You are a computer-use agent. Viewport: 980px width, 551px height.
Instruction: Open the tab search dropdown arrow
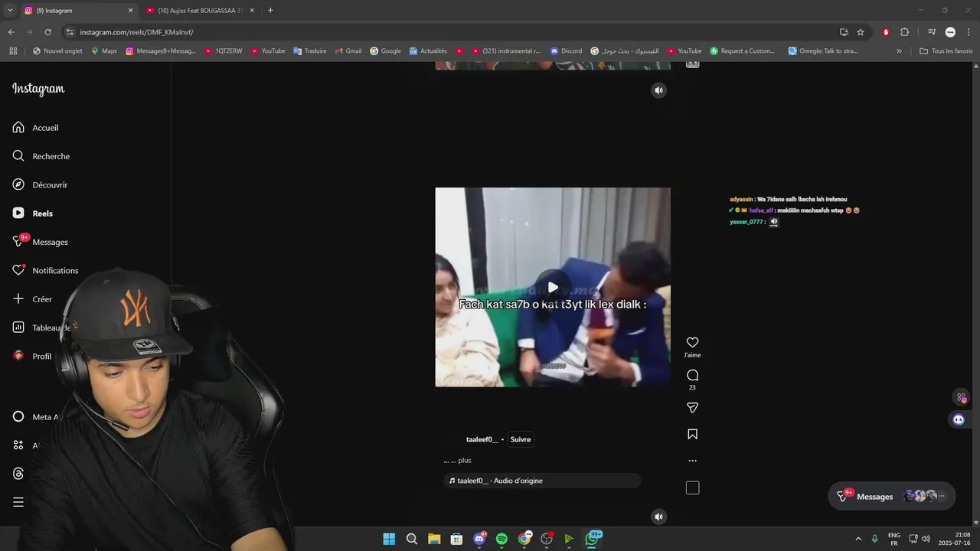[9, 11]
